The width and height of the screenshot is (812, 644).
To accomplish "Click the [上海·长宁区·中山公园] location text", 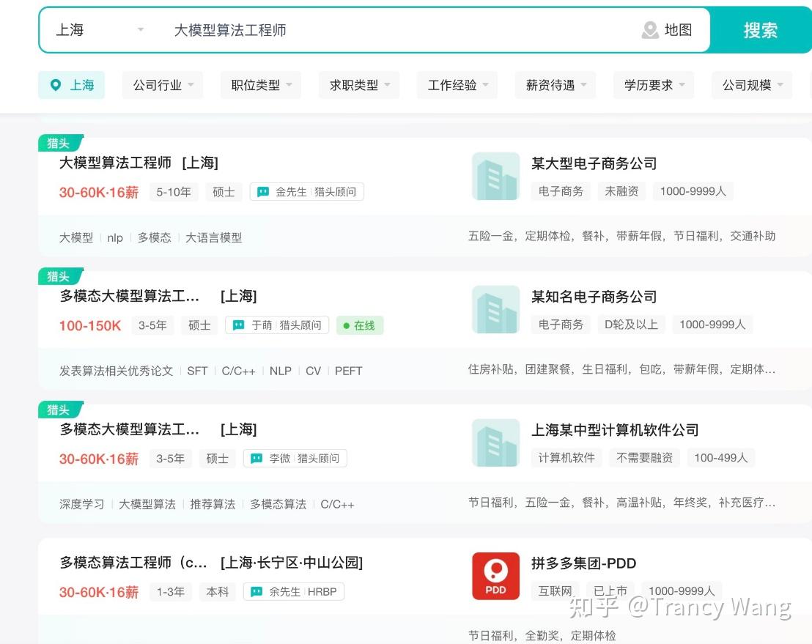I will 292,563.
